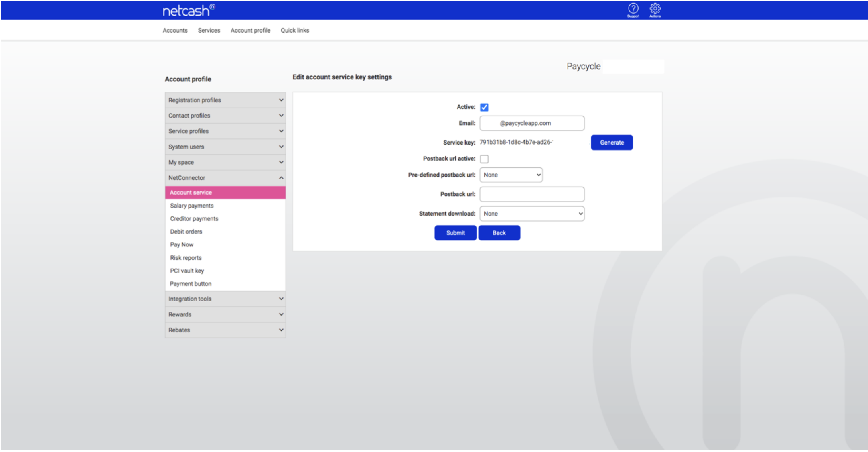Open Pre-defined postback url dropdown

[x=511, y=175]
